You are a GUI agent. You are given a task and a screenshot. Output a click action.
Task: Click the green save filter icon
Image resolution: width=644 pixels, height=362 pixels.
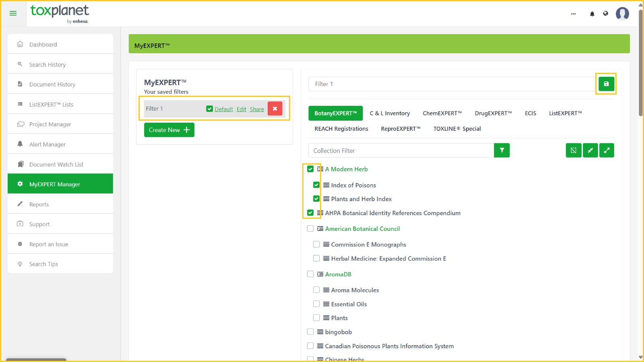tap(606, 84)
